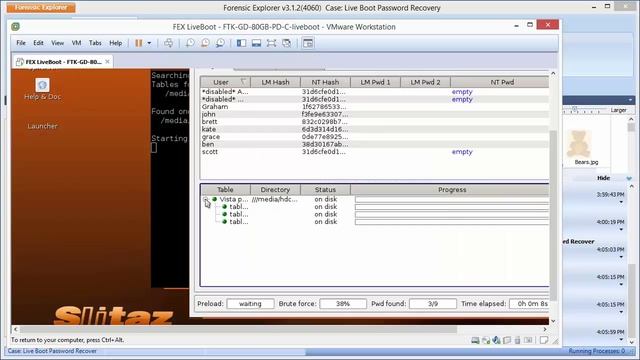Click the send Ctrl+Alt+Del toolbar icon
The image size is (640, 360).
coord(168,43)
